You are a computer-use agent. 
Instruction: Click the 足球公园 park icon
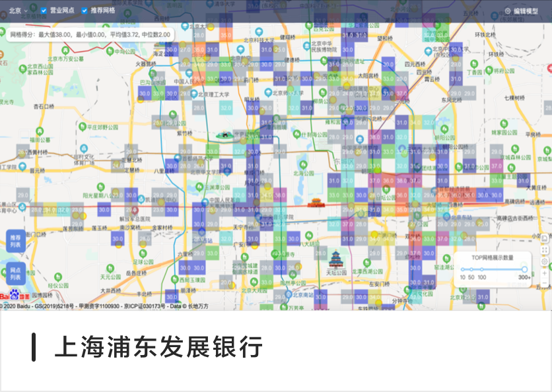tap(143, 253)
